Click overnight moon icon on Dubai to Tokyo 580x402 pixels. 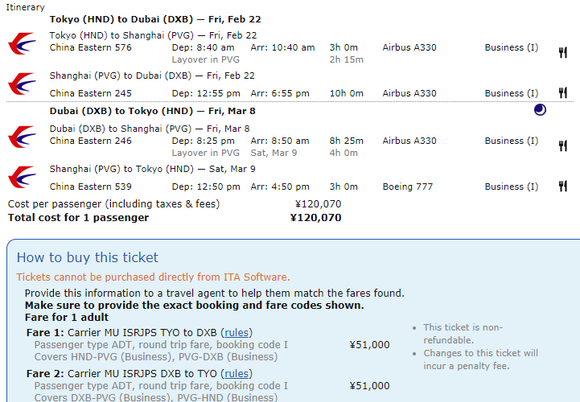click(x=540, y=110)
